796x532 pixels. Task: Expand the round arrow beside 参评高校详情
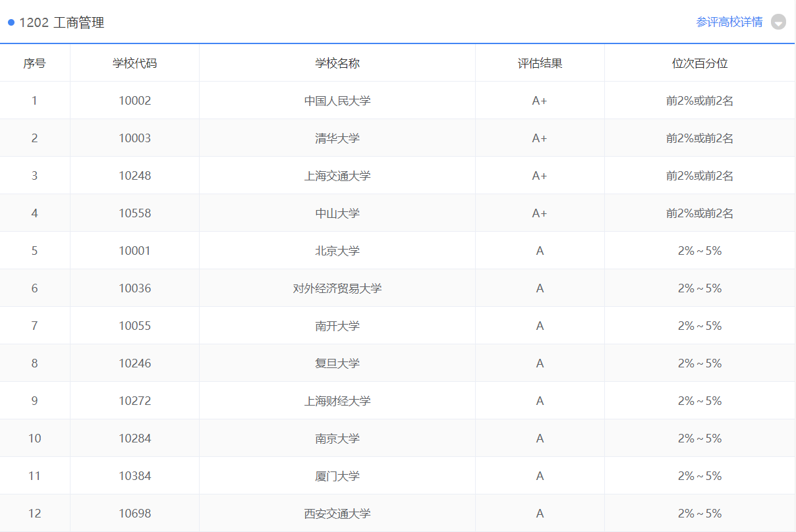pos(778,22)
